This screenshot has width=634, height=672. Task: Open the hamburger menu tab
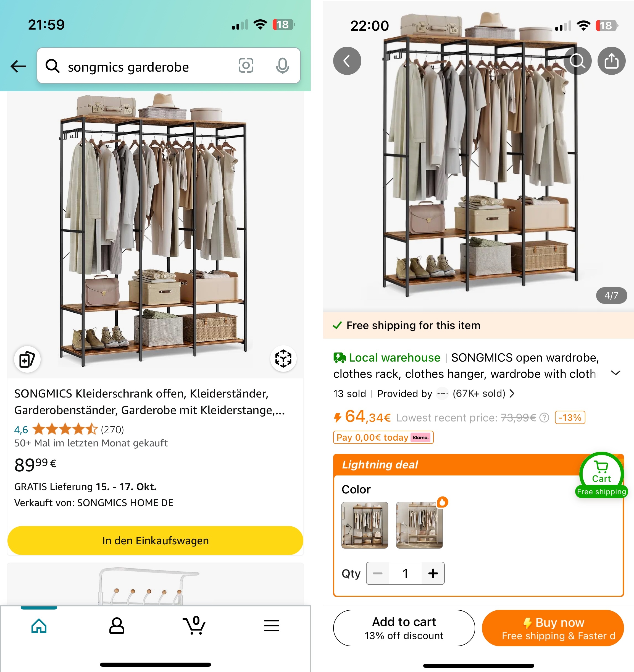coord(272,626)
